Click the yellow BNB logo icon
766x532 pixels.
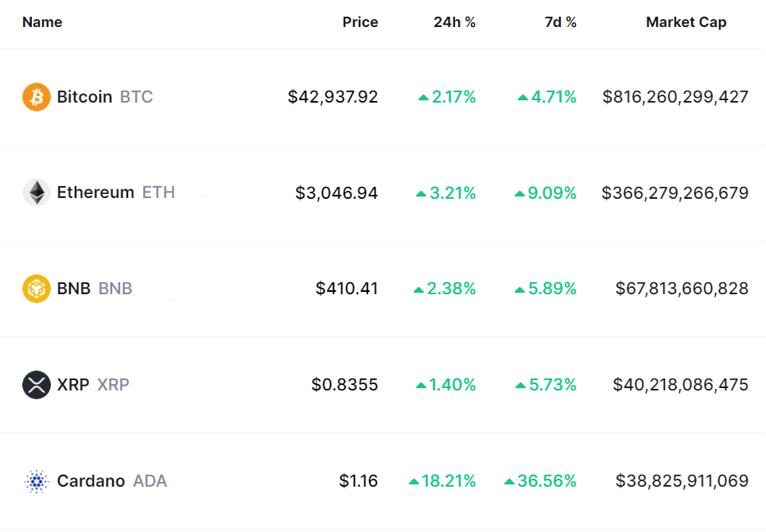point(37,289)
